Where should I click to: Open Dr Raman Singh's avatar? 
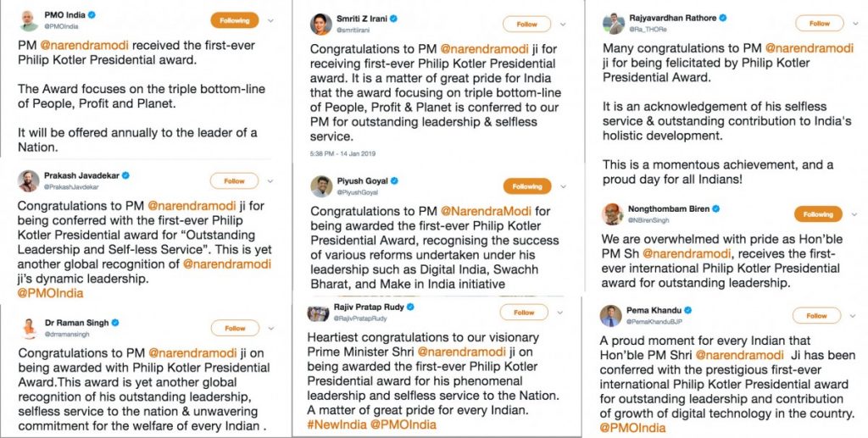[x=29, y=327]
